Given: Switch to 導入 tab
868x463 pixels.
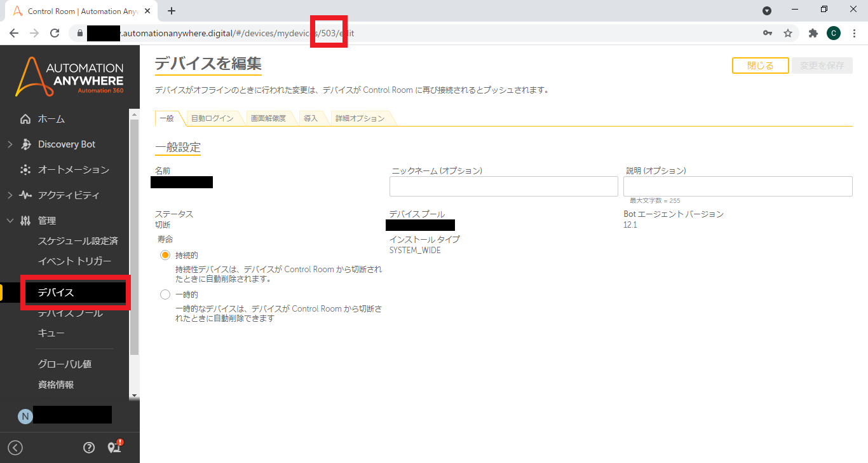Looking at the screenshot, I should [x=311, y=118].
